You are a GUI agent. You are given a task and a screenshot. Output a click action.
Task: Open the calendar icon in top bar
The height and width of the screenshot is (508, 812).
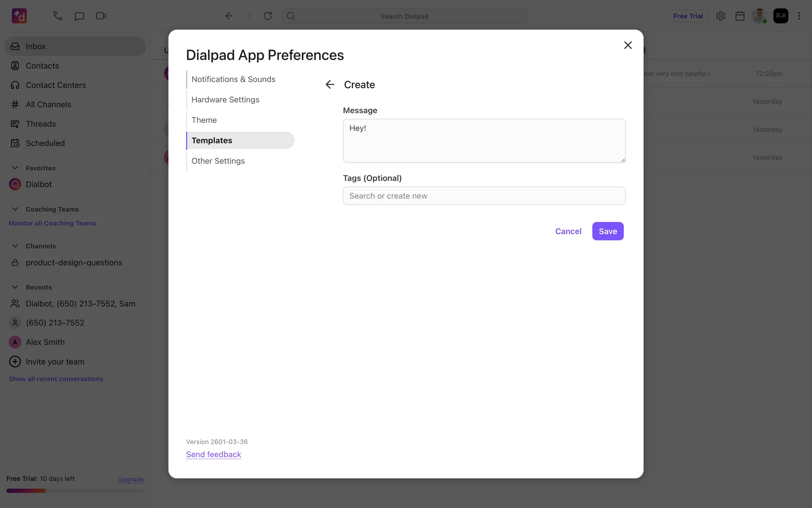coord(740,16)
